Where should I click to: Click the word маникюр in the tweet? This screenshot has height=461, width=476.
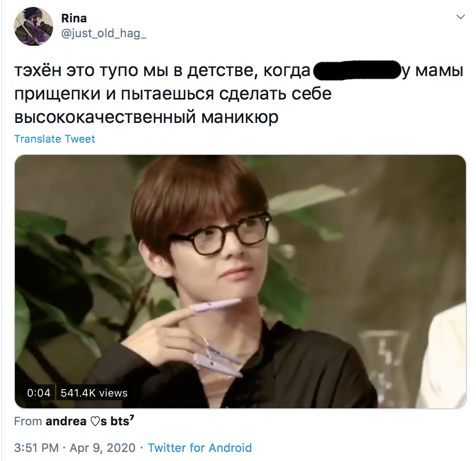tap(240, 117)
